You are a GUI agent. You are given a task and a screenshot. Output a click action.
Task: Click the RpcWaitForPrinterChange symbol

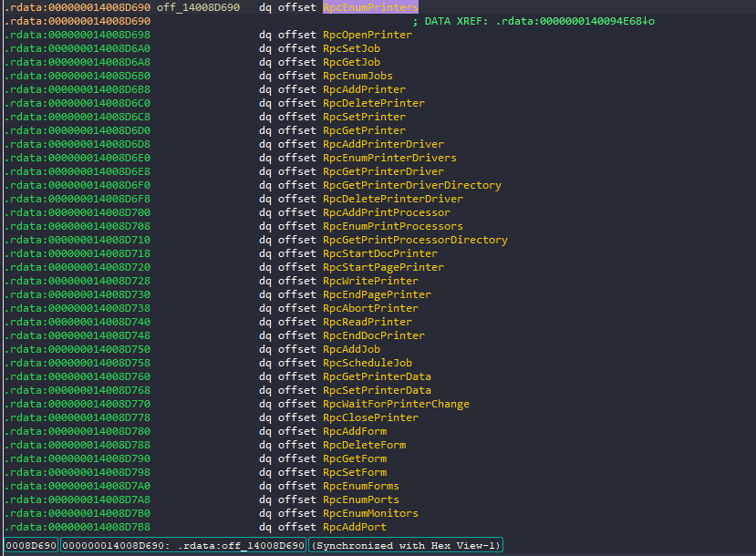pos(396,404)
